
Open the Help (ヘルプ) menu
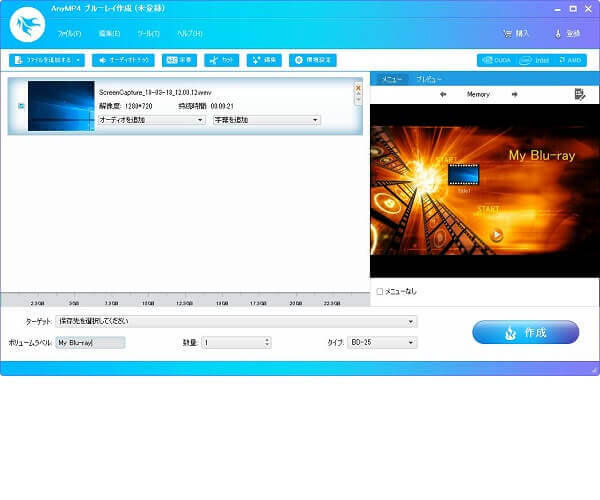click(x=190, y=34)
